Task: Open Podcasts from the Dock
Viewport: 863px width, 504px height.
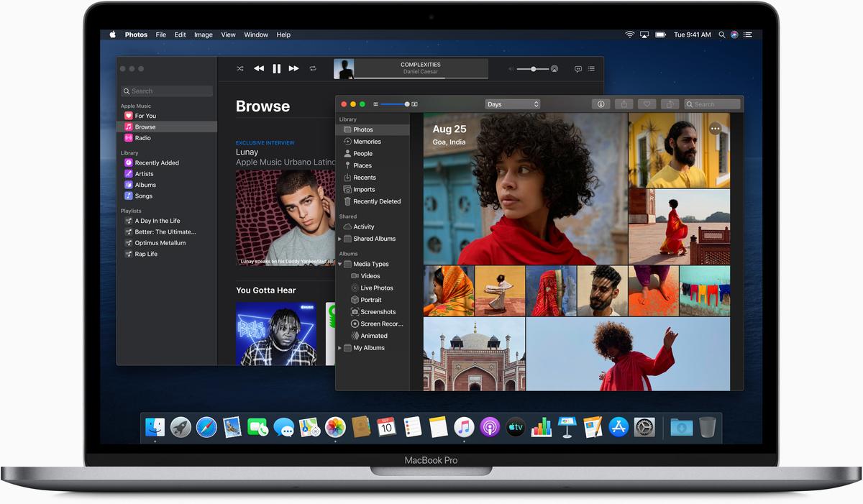Action: (490, 427)
